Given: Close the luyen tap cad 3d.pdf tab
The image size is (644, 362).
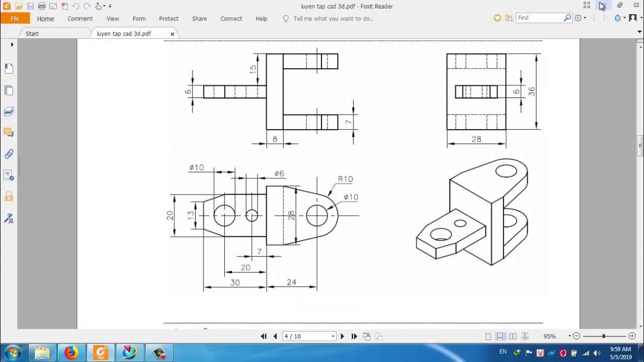Looking at the screenshot, I should [172, 34].
